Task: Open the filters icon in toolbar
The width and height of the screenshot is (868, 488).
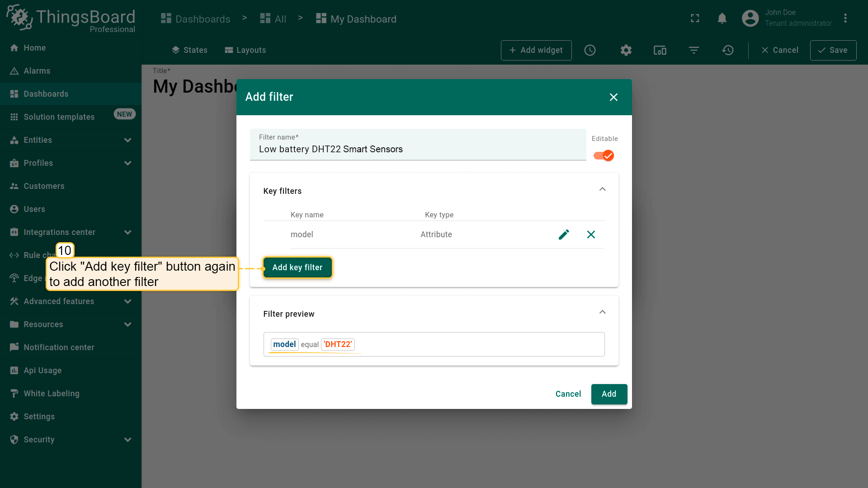Action: click(x=694, y=50)
